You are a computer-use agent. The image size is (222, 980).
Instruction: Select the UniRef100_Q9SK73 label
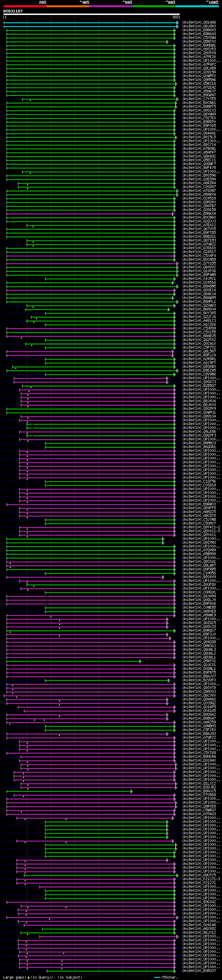tap(199, 382)
